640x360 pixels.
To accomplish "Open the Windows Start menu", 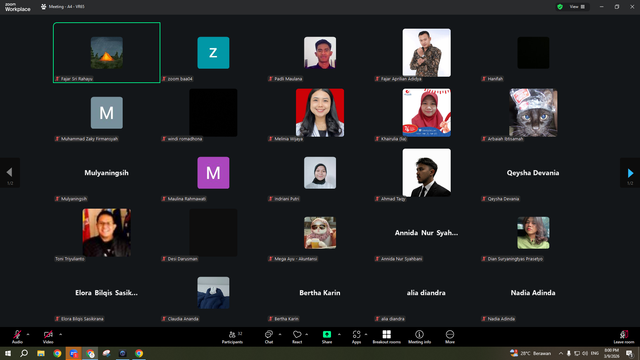I will [8, 353].
